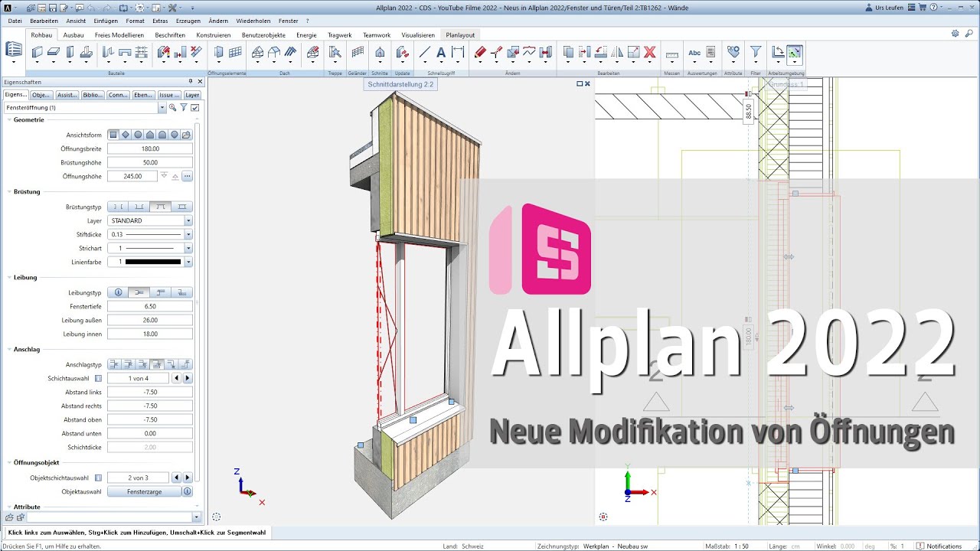Select the red pencil modify tool in Ändern
This screenshot has width=980, height=551.
pos(480,52)
